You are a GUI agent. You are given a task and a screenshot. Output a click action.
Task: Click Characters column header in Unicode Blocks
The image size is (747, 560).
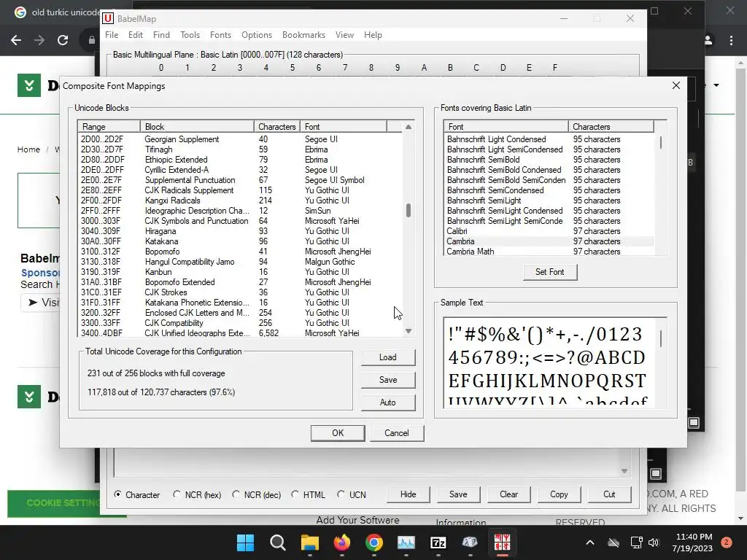[x=276, y=127]
